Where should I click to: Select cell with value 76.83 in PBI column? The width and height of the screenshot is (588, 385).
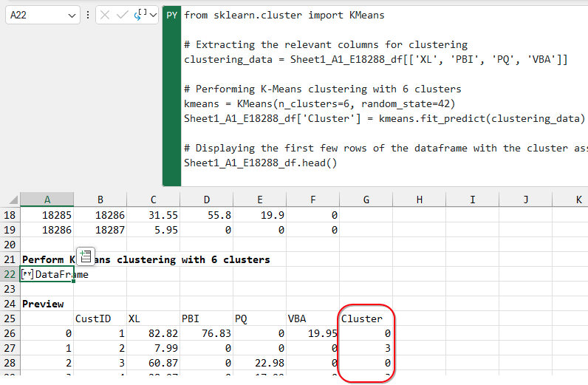[x=206, y=333]
